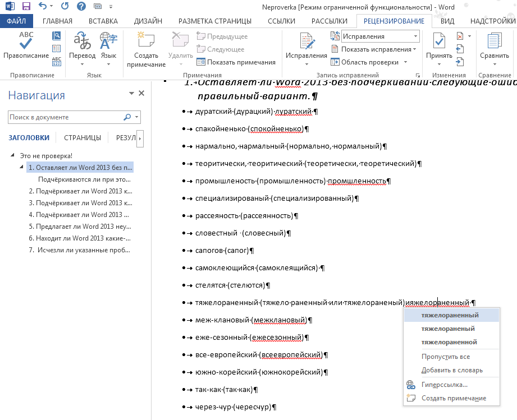
Task: Click 'Пропустить все' in context menu
Action: tap(451, 357)
